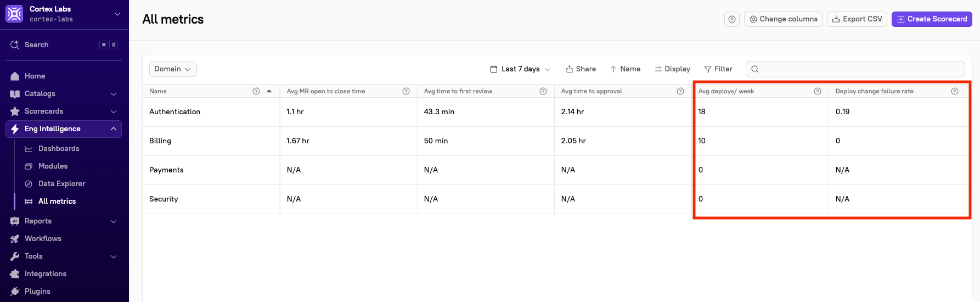Click the Tools wrench icon
The width and height of the screenshot is (980, 302).
tap(15, 256)
